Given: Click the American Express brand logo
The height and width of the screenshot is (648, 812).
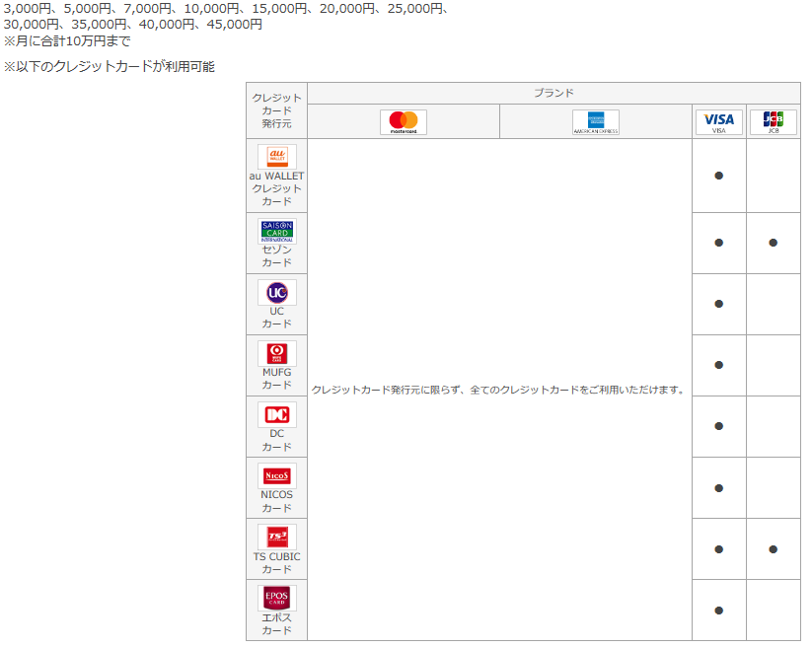Looking at the screenshot, I should tap(596, 122).
